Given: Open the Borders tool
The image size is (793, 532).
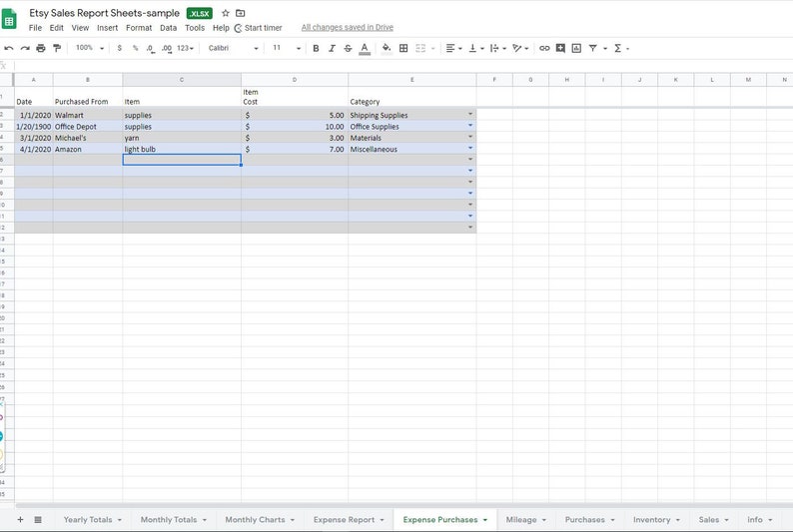Looking at the screenshot, I should 403,48.
